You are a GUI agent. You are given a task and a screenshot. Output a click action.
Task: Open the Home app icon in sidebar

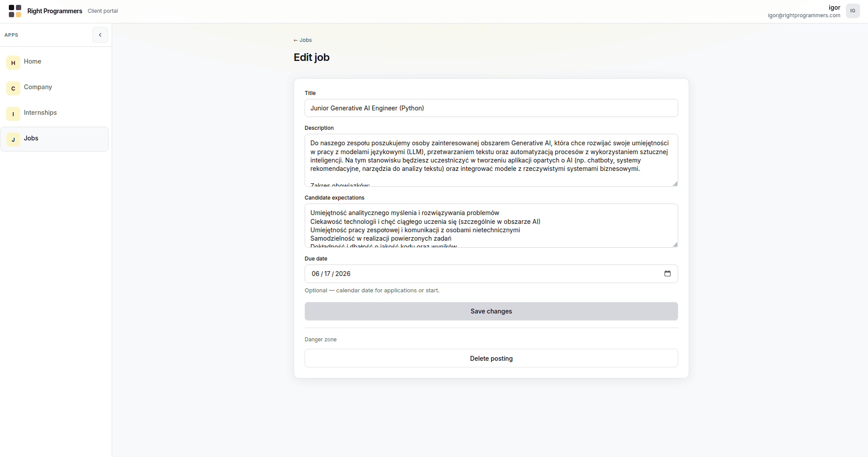13,62
